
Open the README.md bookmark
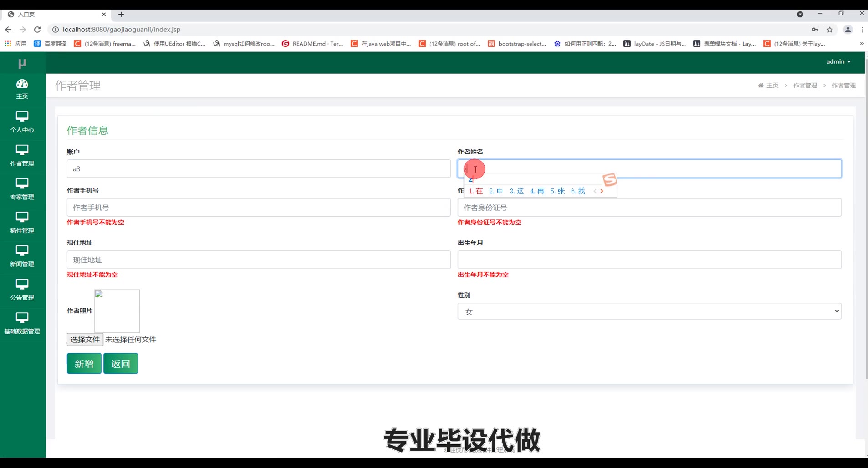(x=312, y=44)
